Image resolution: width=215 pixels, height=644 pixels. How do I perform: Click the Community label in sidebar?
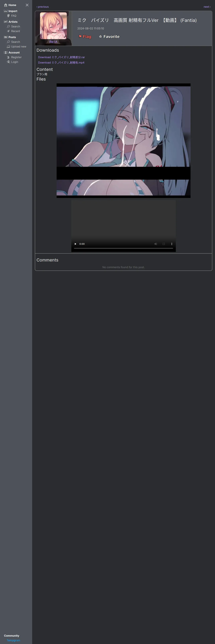point(12,635)
